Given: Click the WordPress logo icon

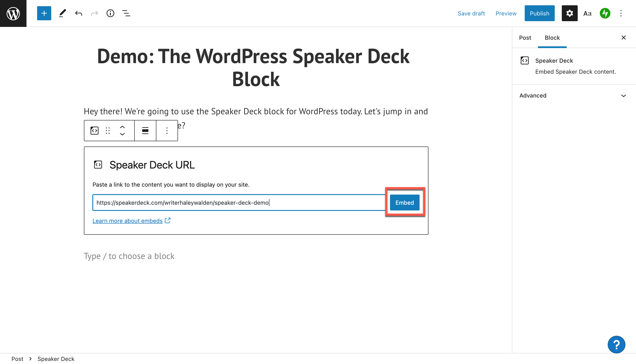Looking at the screenshot, I should [x=13, y=13].
